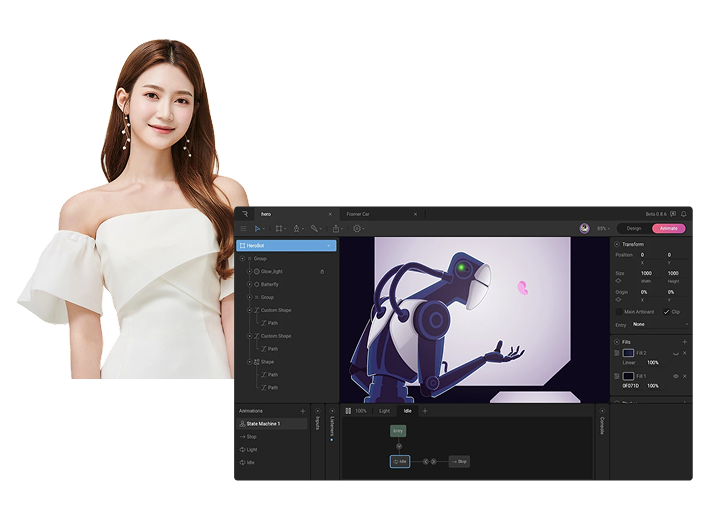Click the transition arrow below Entry node
The width and height of the screenshot is (719, 512).
(x=399, y=446)
